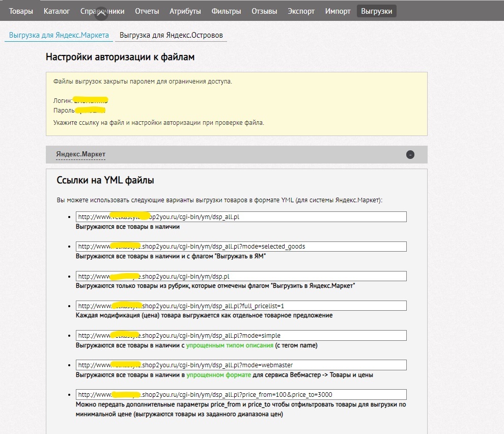This screenshot has height=434, width=504.
Task: Select the Выгрузки menu item
Action: click(376, 11)
